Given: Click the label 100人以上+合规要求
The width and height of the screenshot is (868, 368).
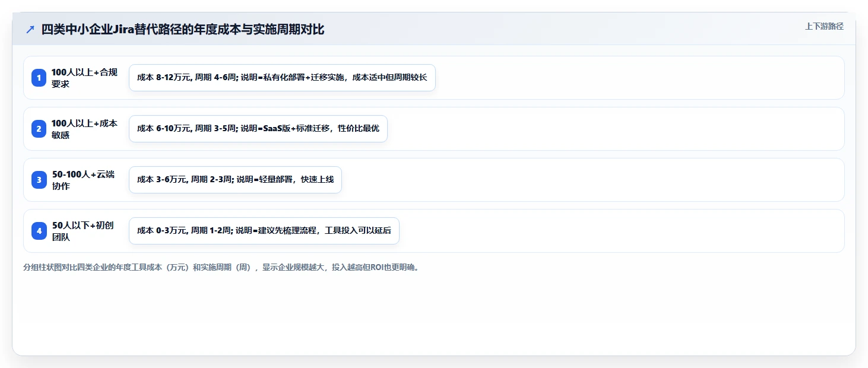Looking at the screenshot, I should tap(84, 78).
